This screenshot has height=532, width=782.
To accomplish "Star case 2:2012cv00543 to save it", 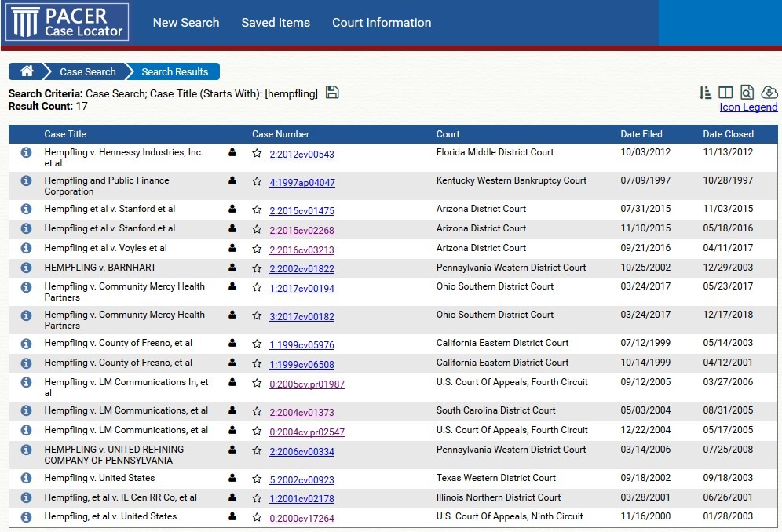I will (257, 154).
